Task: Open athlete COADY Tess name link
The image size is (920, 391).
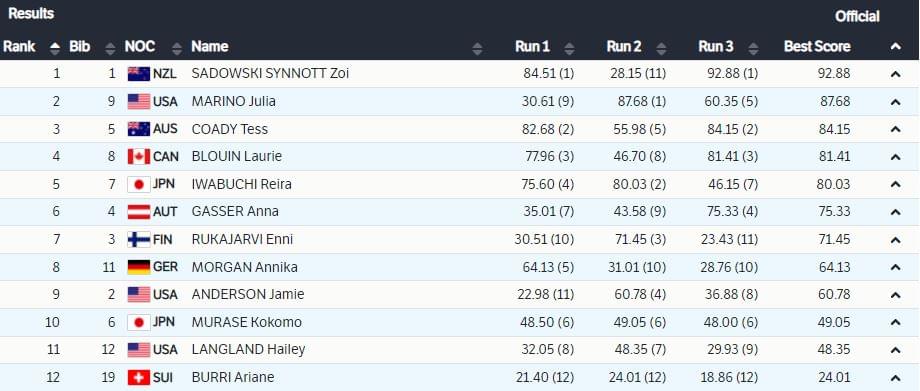Action: pos(229,129)
